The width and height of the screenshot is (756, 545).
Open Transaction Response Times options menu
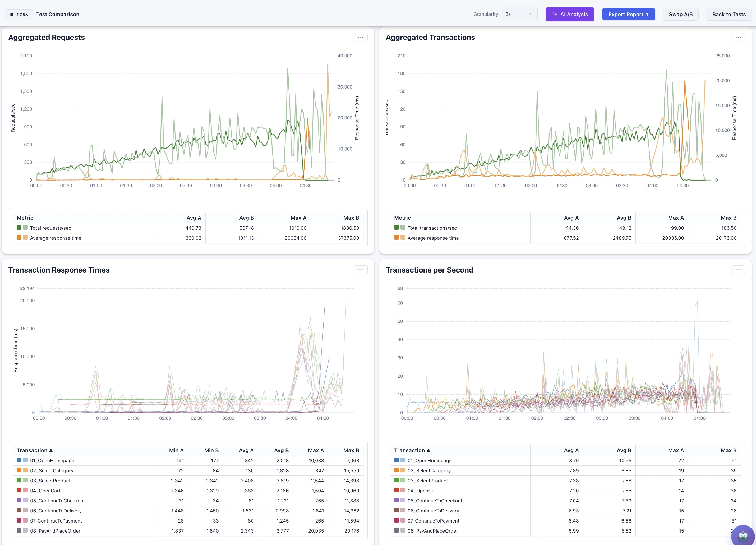(x=361, y=270)
